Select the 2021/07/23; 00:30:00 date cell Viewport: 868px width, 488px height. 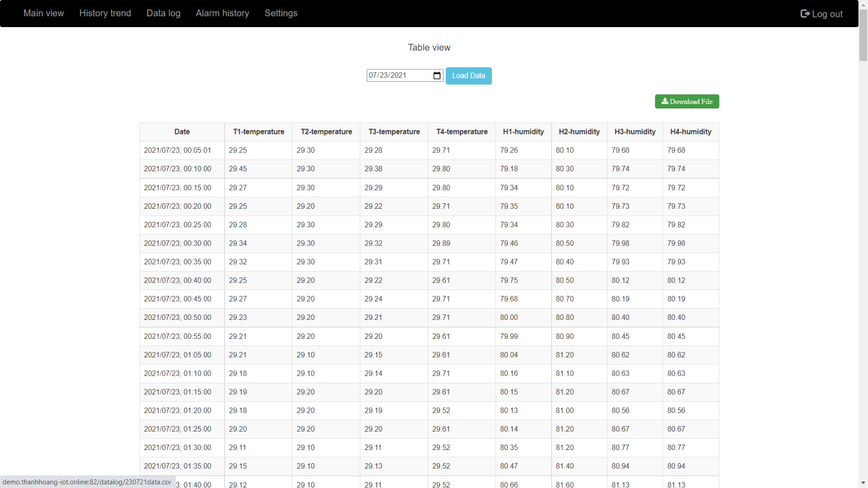(x=182, y=243)
